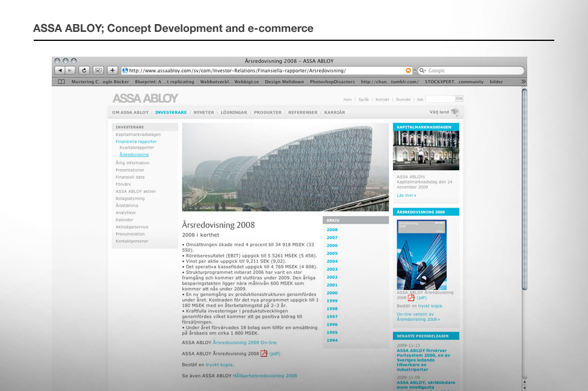Screen dimensions: 588x391
Task: Click the page's vertical scrollbar thumb
Action: pos(524,189)
